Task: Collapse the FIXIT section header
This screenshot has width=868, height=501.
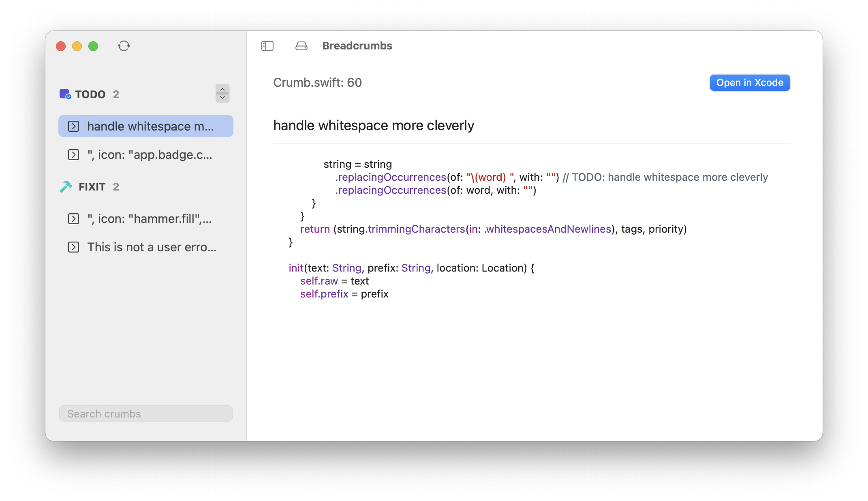Action: click(x=92, y=187)
